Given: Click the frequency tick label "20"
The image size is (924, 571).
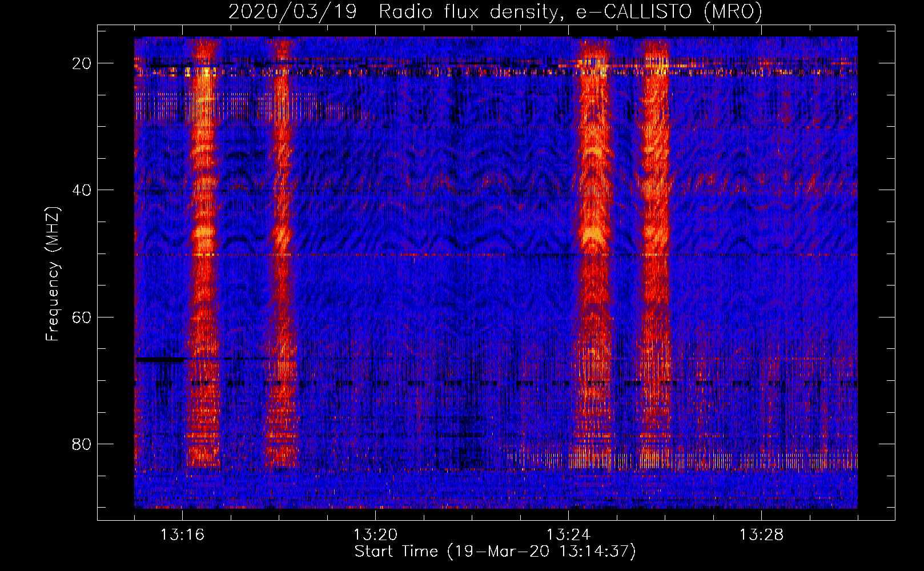Looking at the screenshot, I should (x=82, y=63).
